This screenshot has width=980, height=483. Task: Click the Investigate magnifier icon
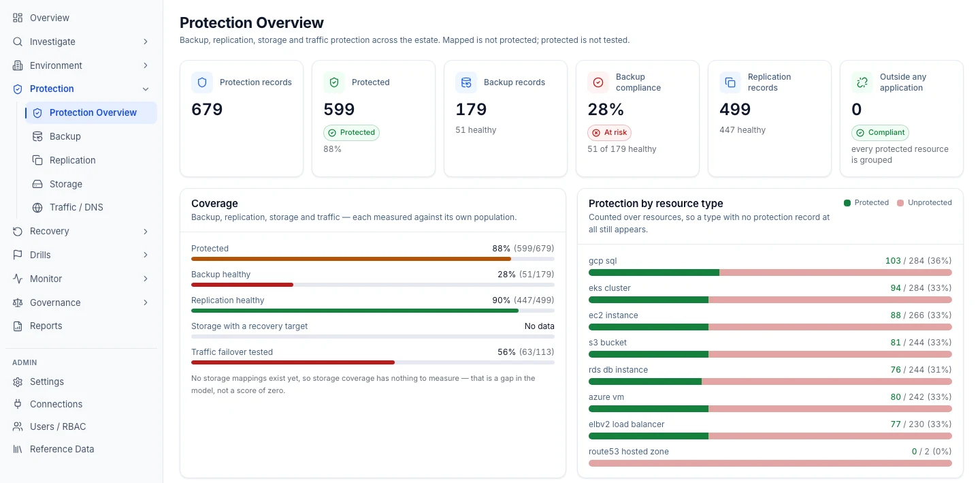pyautogui.click(x=18, y=42)
